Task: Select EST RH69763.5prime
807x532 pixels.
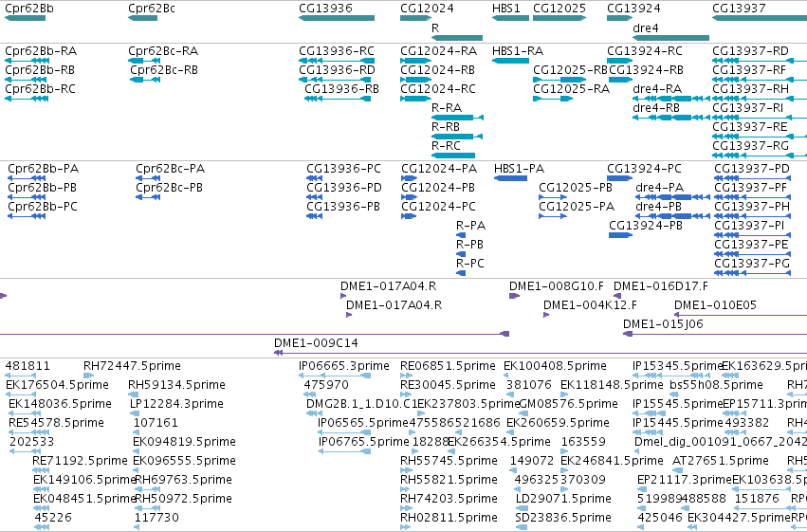Action: [x=183, y=481]
